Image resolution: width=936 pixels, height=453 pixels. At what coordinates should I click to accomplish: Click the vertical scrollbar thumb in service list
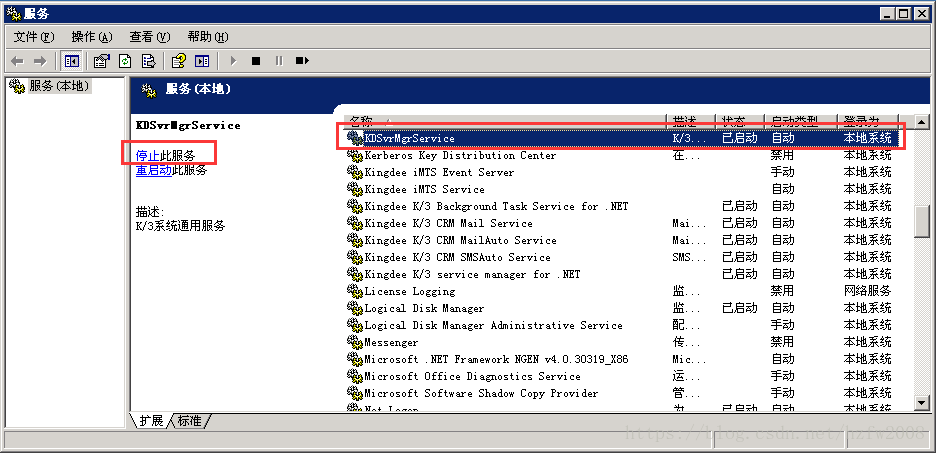tap(922, 221)
